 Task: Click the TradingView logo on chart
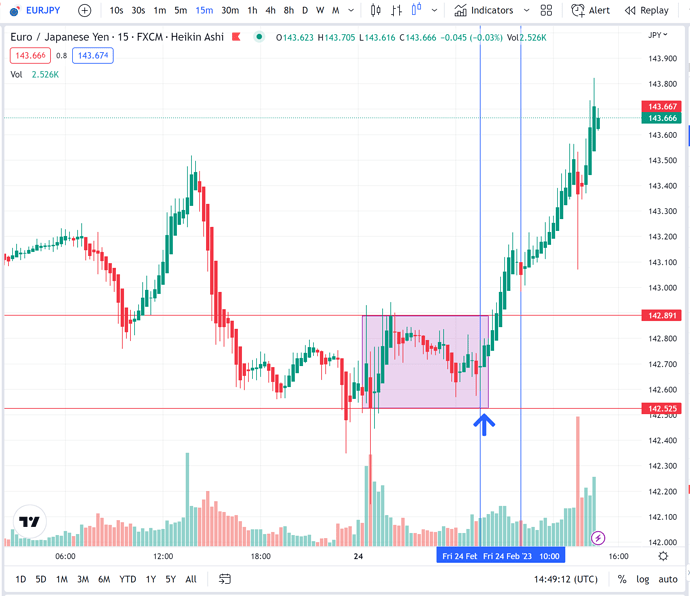(x=29, y=522)
